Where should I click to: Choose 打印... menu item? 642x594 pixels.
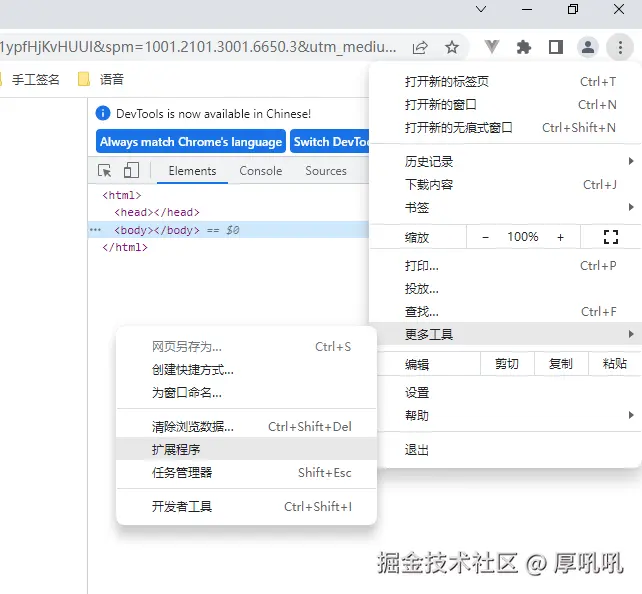tap(505, 266)
